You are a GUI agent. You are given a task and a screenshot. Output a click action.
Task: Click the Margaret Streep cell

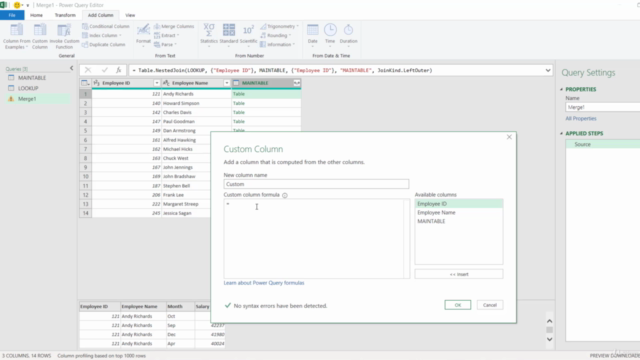[x=186, y=204]
